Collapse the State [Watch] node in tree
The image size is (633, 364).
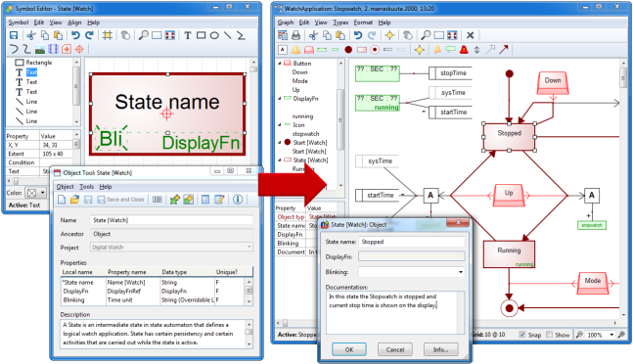(280, 159)
